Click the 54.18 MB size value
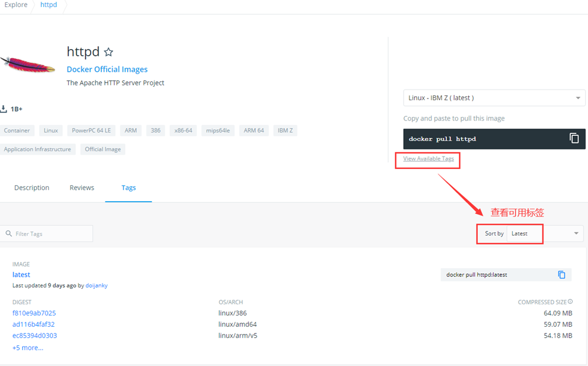This screenshot has height=366, width=588. coord(558,336)
